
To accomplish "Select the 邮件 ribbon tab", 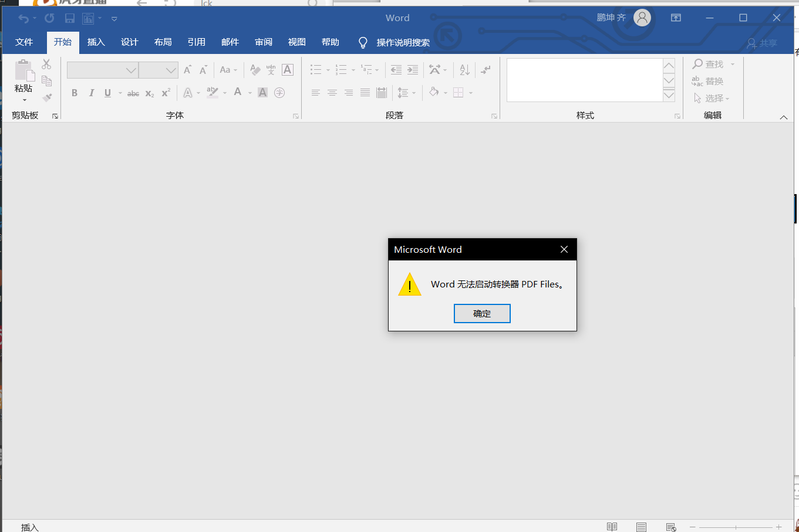I will point(230,42).
